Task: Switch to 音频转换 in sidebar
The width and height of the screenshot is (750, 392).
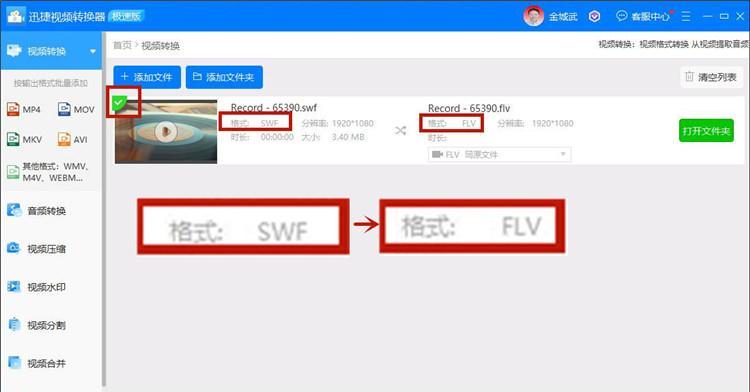Action: [x=37, y=211]
